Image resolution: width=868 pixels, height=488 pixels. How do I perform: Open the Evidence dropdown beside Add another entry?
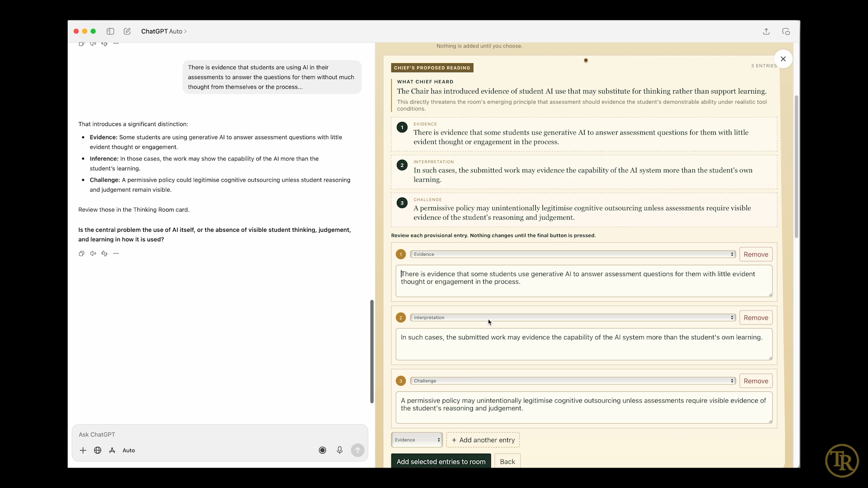(417, 440)
